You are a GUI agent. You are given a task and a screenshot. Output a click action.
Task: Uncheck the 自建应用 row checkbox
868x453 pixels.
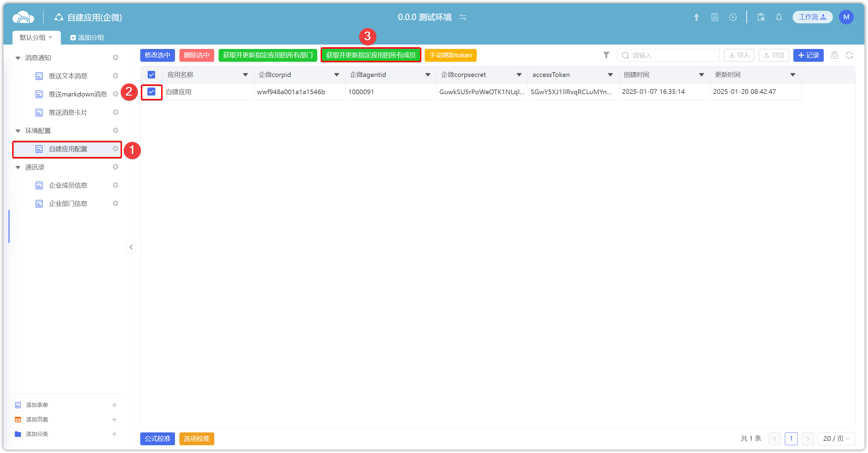point(151,91)
